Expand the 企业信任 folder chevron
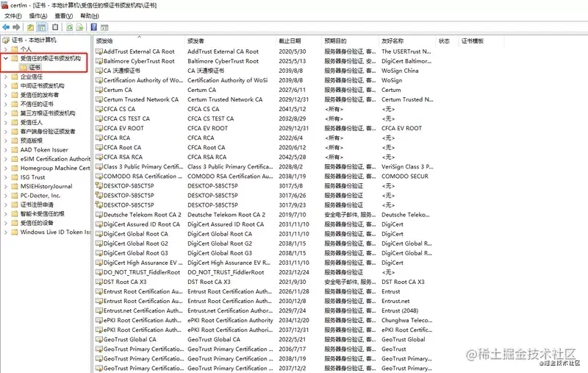This screenshot has height=373, width=588. (6, 77)
